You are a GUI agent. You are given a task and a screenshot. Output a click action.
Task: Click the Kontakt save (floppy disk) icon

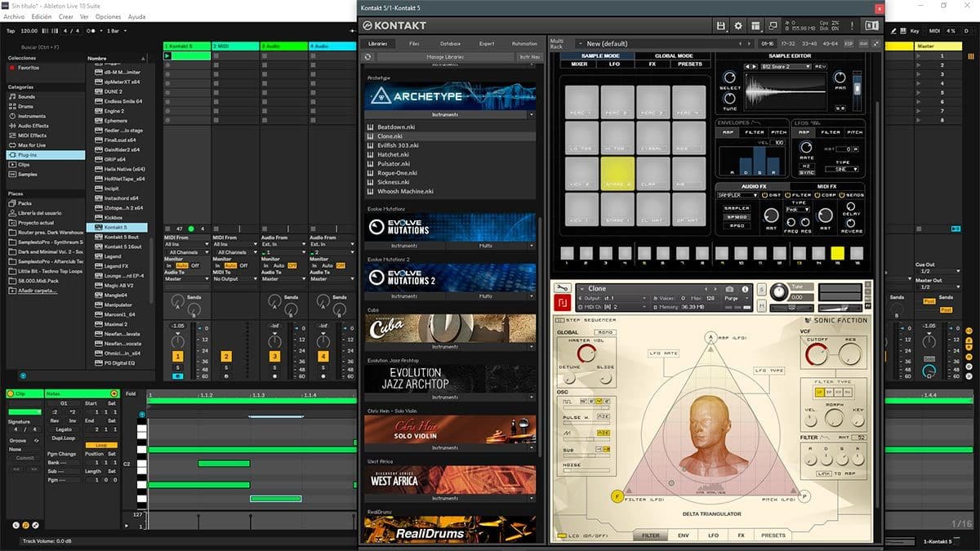point(721,26)
